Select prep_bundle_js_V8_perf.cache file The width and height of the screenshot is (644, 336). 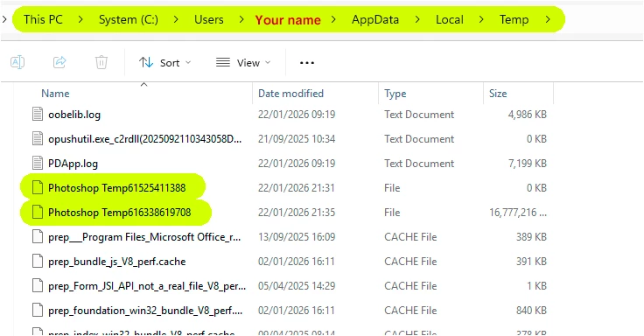pos(117,262)
